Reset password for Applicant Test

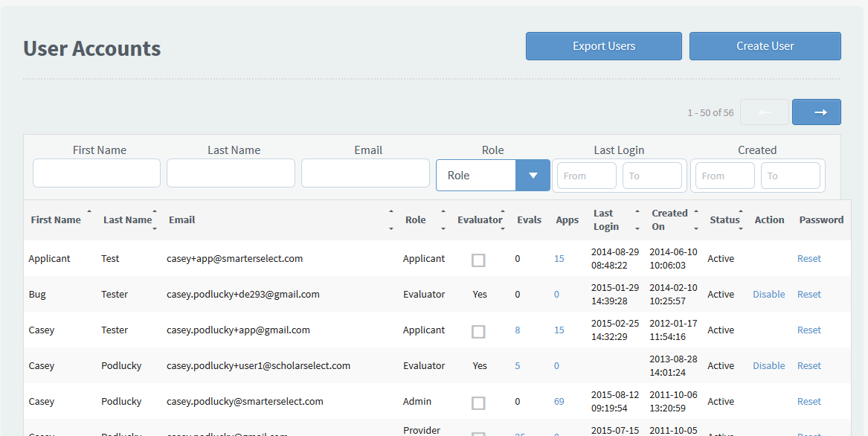tap(808, 258)
